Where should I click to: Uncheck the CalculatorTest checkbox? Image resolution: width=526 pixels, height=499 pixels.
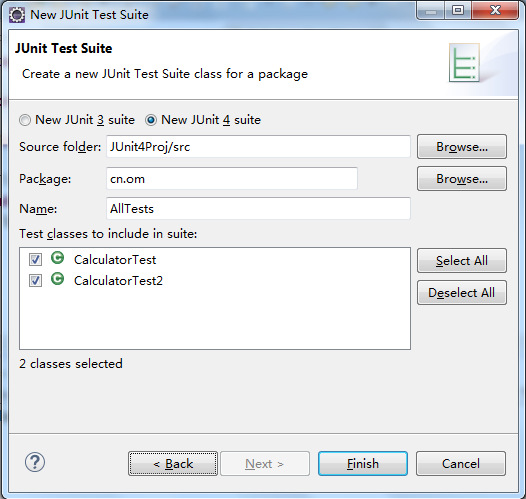pyautogui.click(x=35, y=260)
